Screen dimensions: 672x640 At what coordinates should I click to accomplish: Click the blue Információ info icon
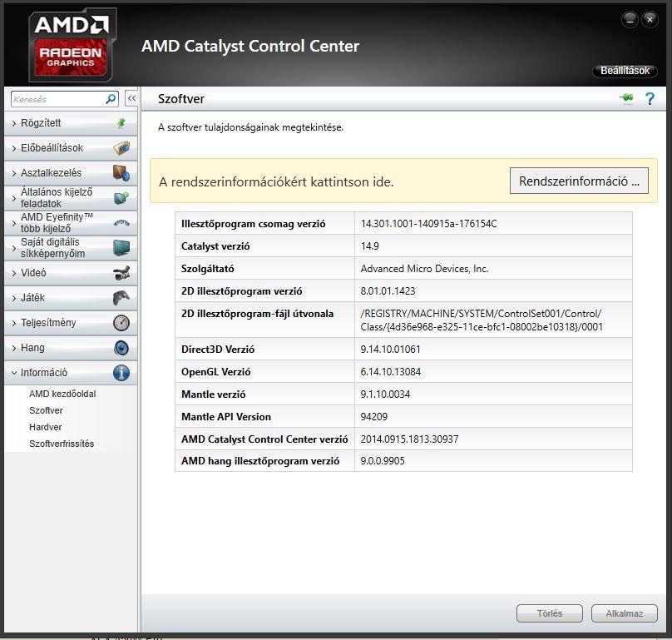click(x=121, y=372)
